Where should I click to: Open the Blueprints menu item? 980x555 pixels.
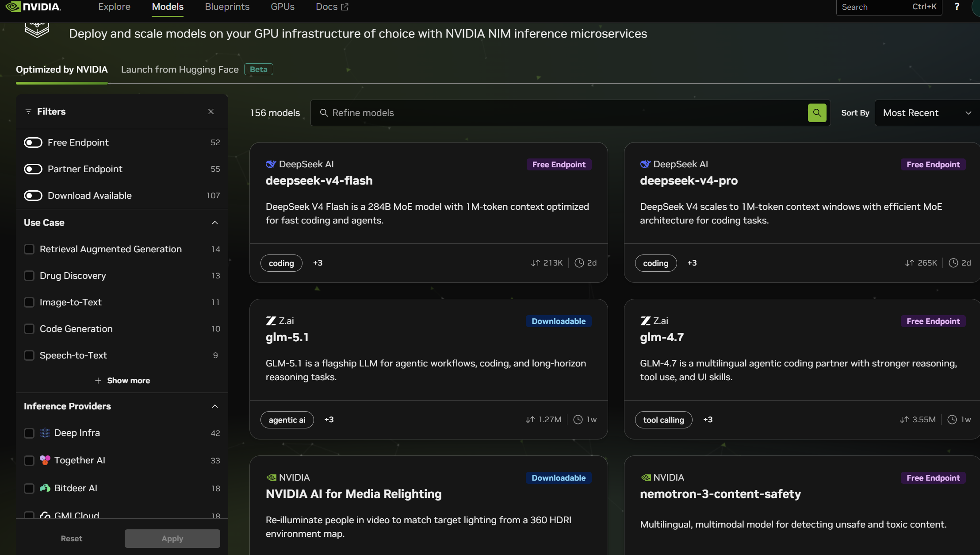(x=227, y=7)
